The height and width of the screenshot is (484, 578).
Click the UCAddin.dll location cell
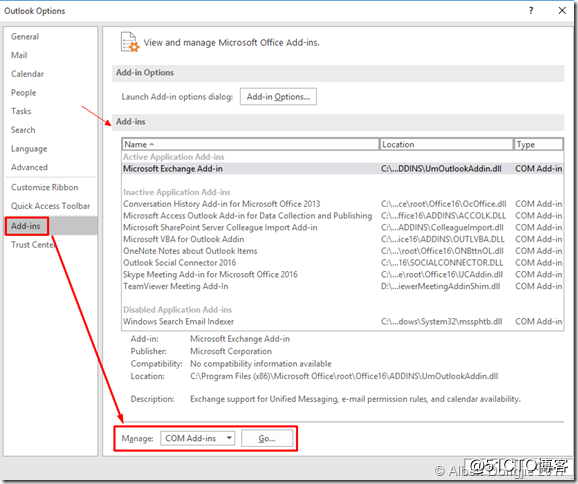click(442, 275)
